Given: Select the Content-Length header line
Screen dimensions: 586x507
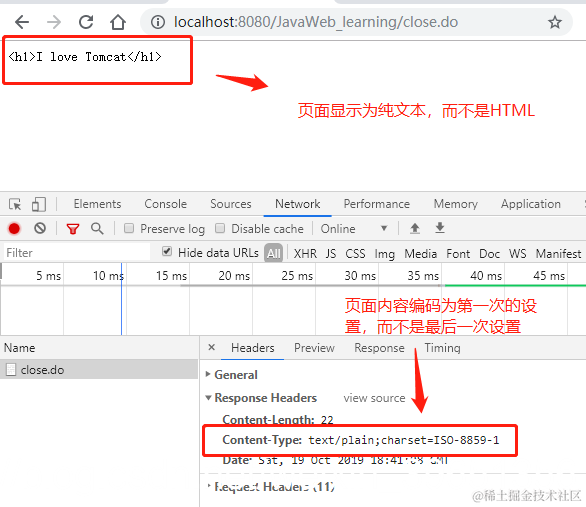Looking at the screenshot, I should (x=278, y=420).
